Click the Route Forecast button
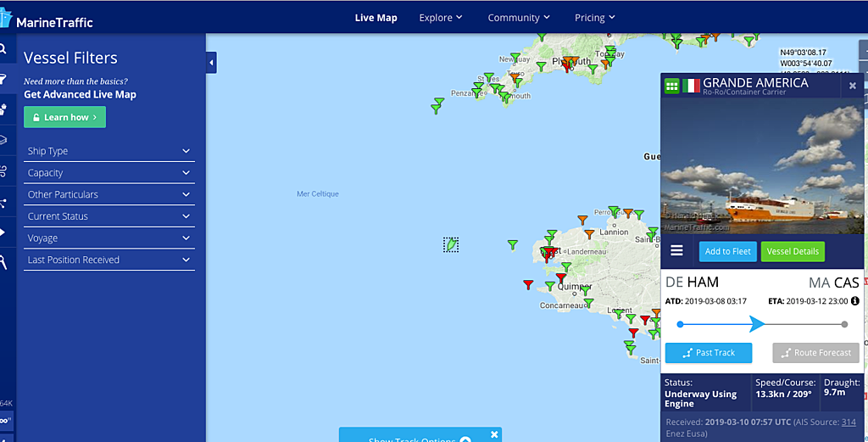 coord(816,353)
